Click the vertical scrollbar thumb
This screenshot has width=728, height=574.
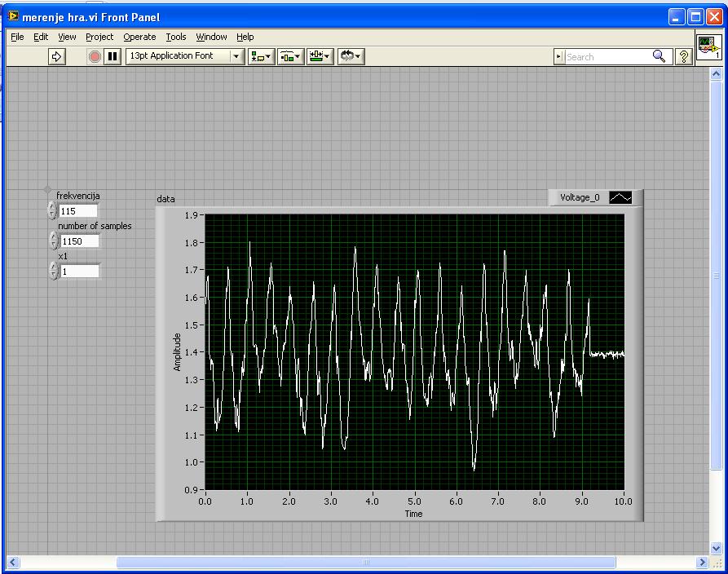716,275
